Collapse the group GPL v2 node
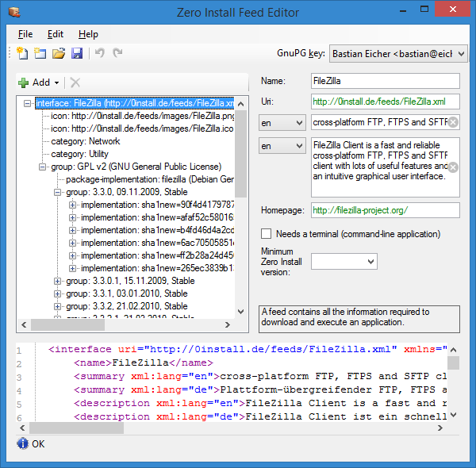This screenshot has height=468, width=476. coord(43,167)
